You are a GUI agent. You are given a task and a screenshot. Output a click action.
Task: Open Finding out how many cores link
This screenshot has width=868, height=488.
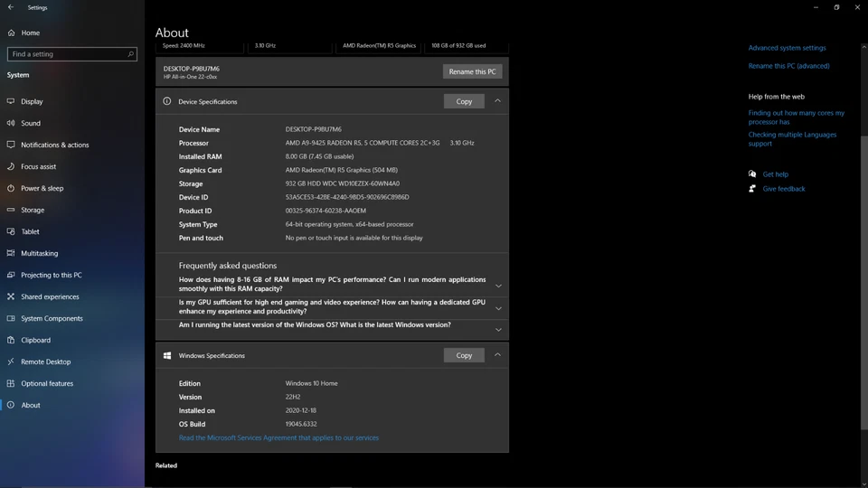[x=796, y=117]
